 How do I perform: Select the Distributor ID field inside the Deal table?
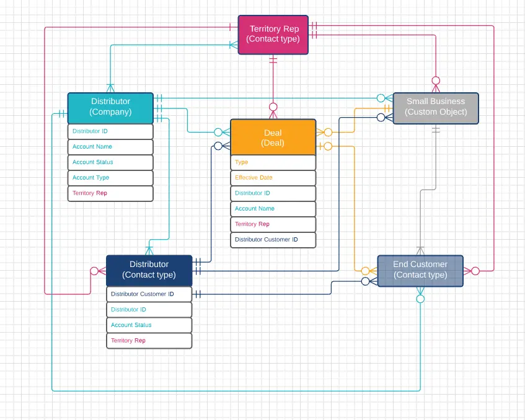(x=273, y=193)
